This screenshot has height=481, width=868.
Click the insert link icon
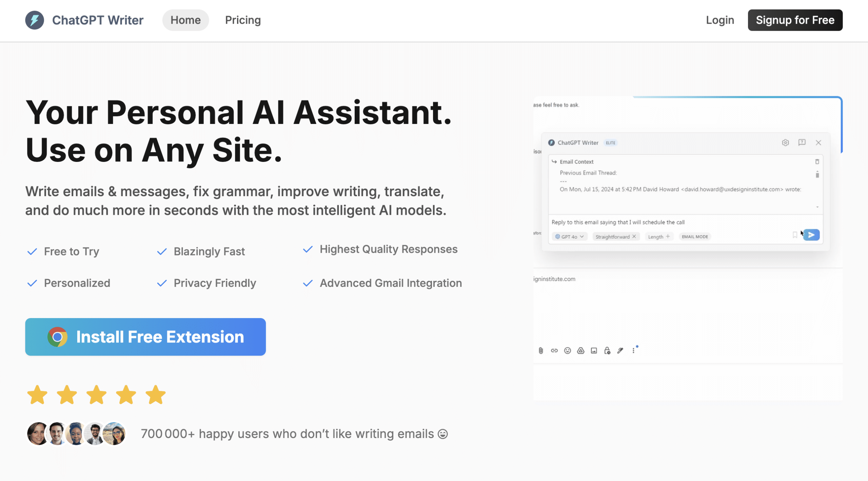pyautogui.click(x=554, y=351)
